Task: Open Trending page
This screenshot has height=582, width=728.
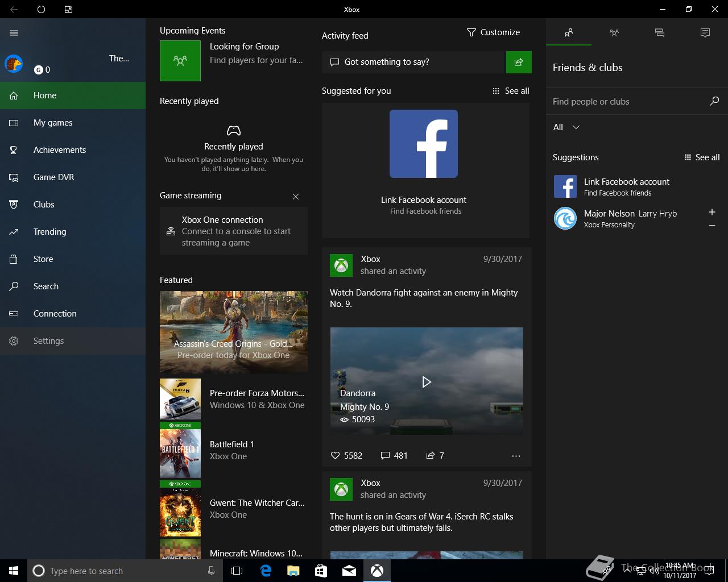Action: click(73, 232)
